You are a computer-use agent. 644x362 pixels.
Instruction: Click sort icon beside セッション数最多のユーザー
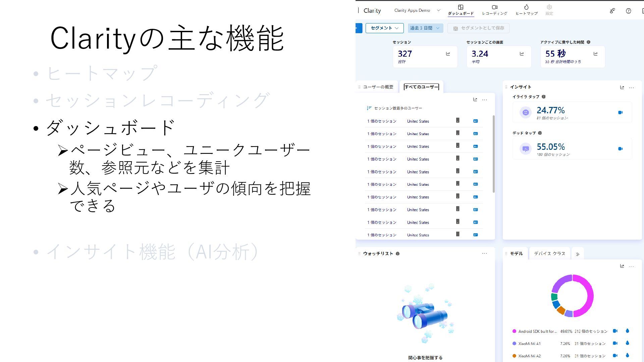coord(369,108)
